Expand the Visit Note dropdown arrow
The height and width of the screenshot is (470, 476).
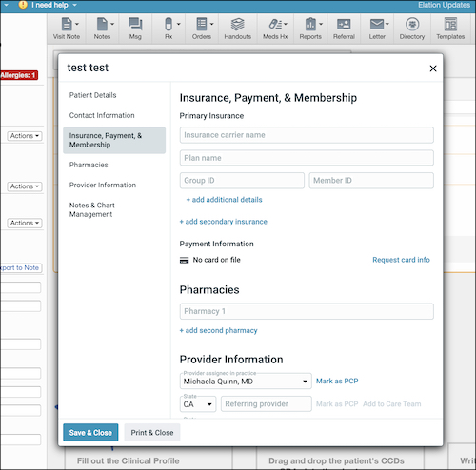click(77, 24)
